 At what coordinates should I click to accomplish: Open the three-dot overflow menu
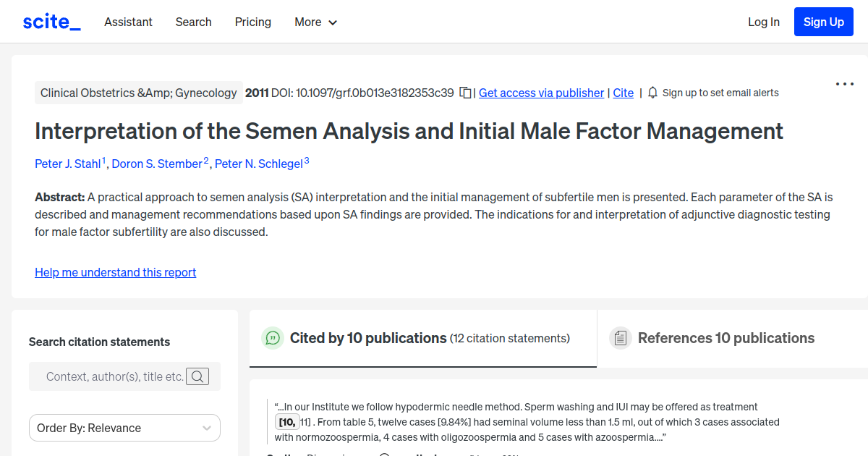coord(844,84)
